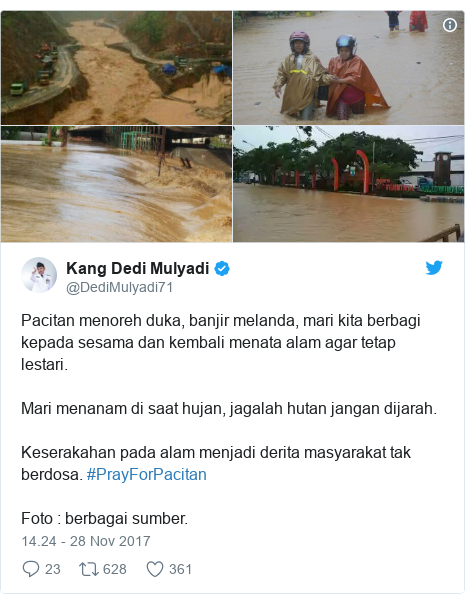Click the tweet text starting 'Pacitan menoreh duka'
465x604 pixels.
tap(221, 342)
